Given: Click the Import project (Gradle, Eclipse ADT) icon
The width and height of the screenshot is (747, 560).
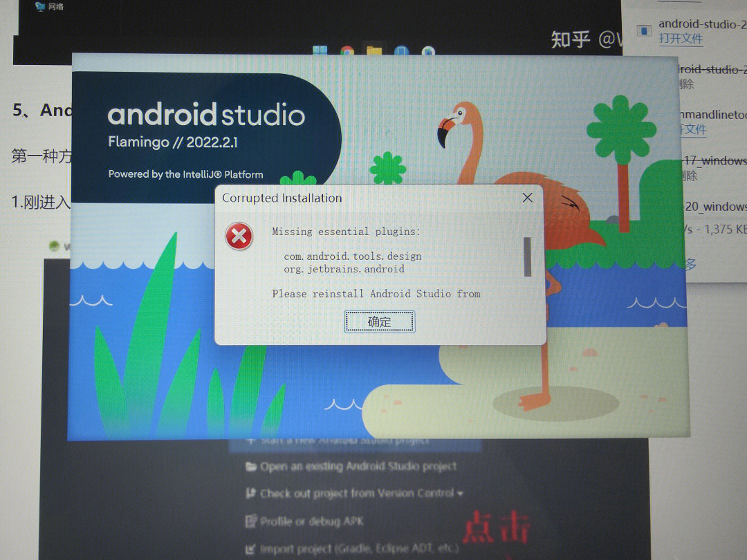Looking at the screenshot, I should click(250, 550).
